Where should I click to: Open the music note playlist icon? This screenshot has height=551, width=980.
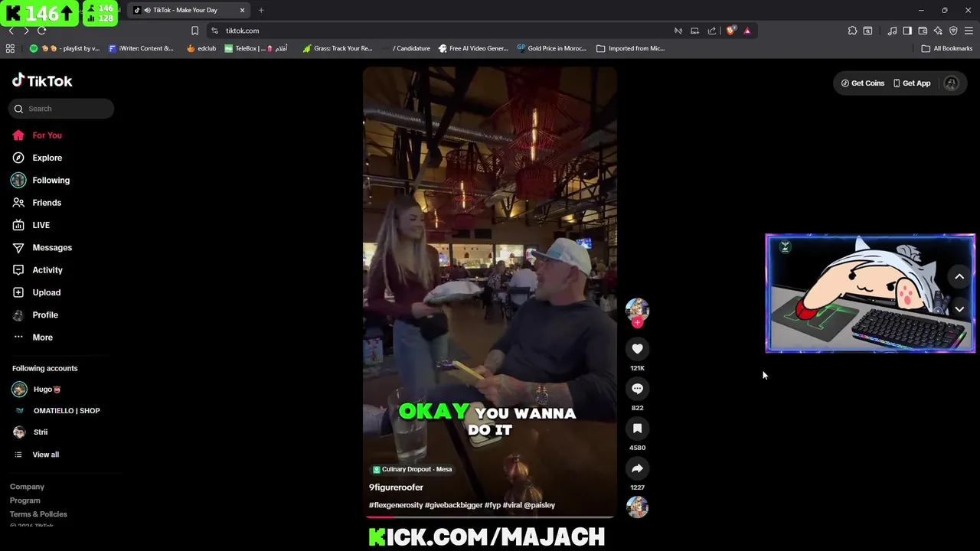(x=892, y=31)
